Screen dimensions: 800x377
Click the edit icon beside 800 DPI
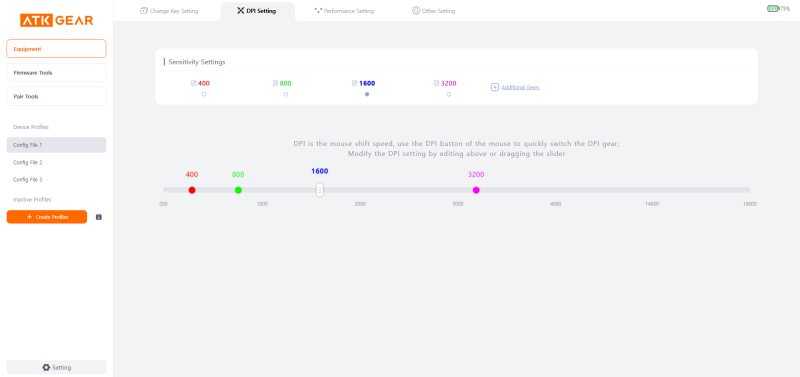pos(276,83)
